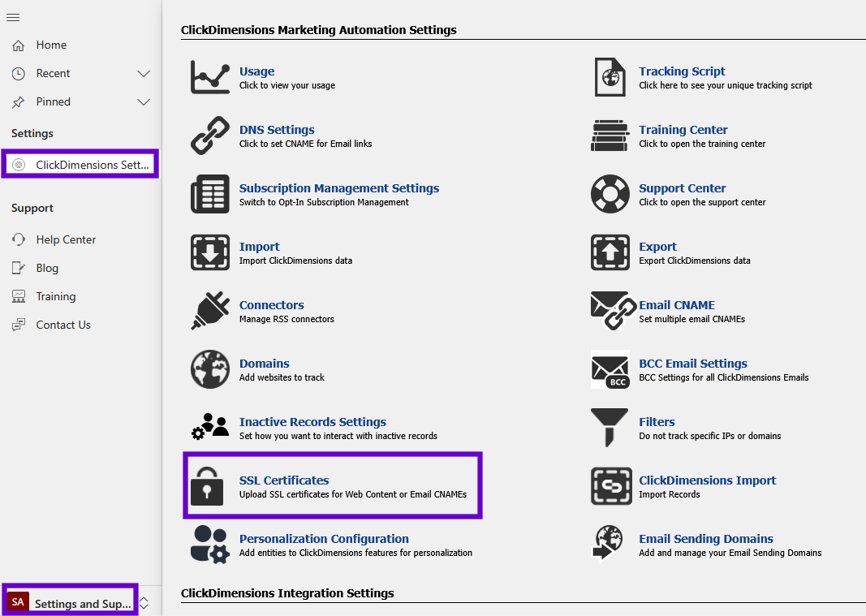The height and width of the screenshot is (616, 866).
Task: Open the Settings and Support area label
Action: pos(83,604)
